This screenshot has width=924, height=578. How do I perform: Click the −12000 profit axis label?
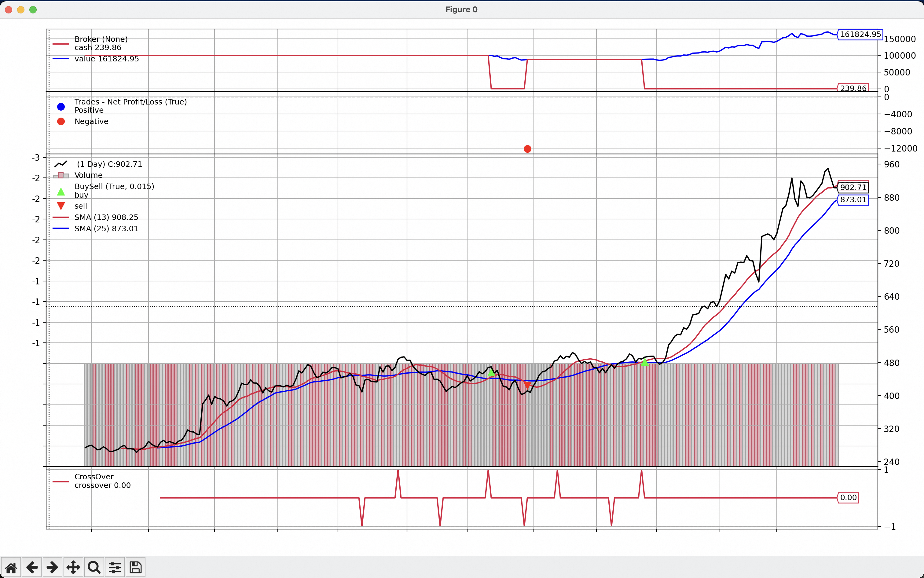[x=900, y=148]
